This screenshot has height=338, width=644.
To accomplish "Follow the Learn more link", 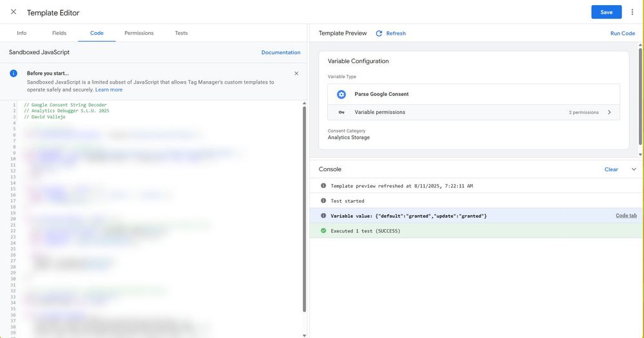I will tap(109, 89).
